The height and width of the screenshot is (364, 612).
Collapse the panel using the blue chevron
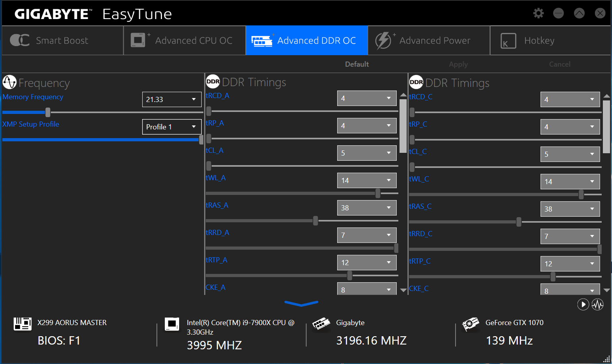(301, 304)
